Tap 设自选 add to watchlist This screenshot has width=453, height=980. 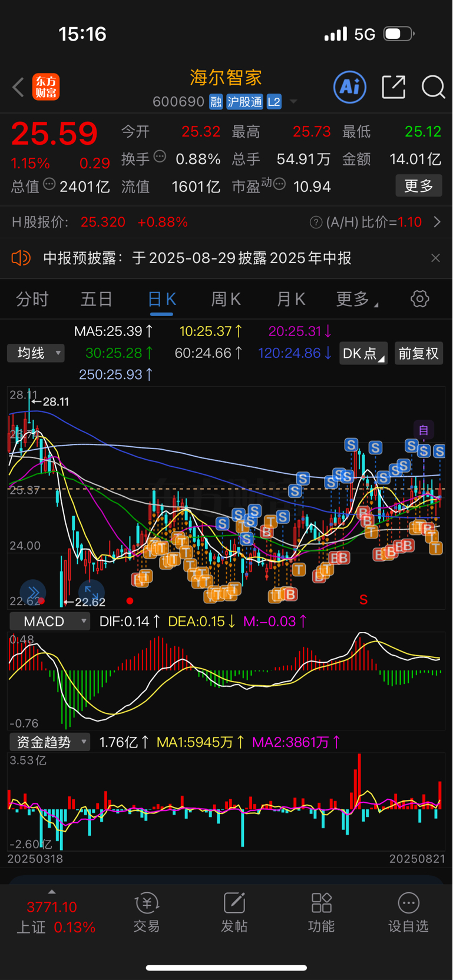click(408, 912)
